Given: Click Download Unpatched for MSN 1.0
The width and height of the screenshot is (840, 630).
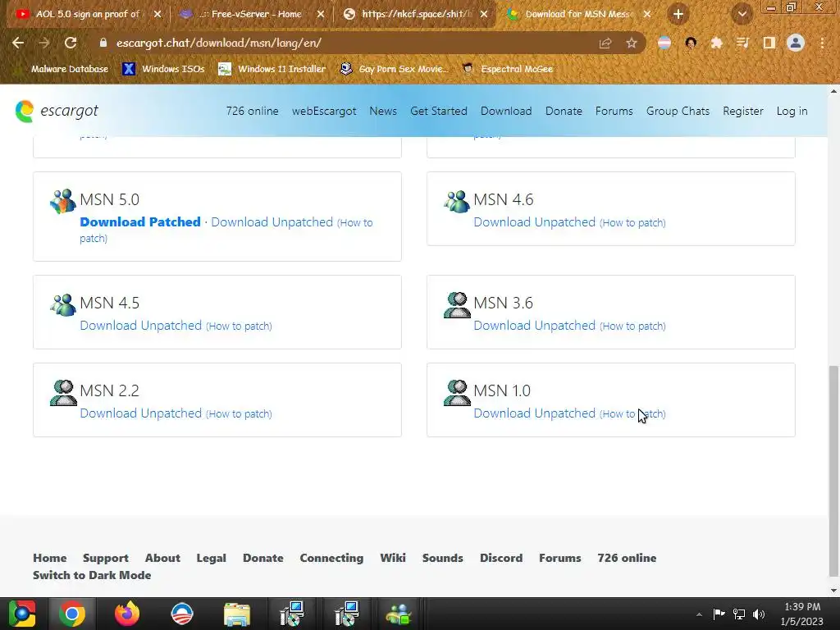Looking at the screenshot, I should 535,413.
